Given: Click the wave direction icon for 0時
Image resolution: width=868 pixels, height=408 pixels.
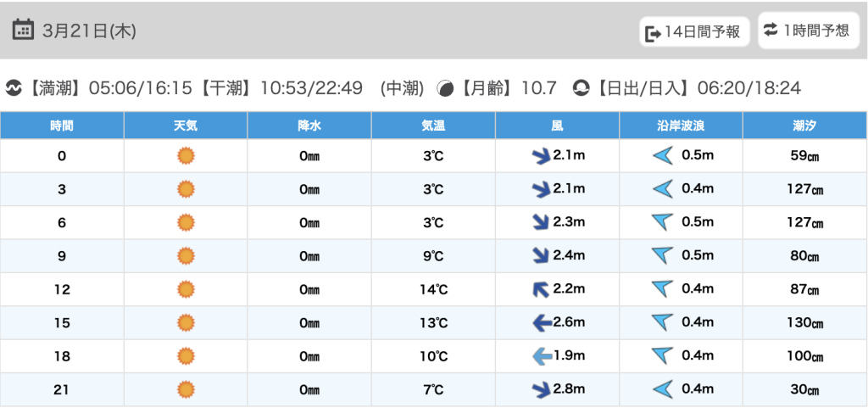Looking at the screenshot, I should [x=662, y=156].
